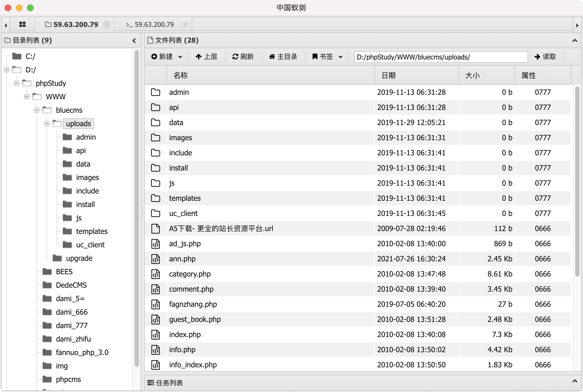
Task: Expand the 任务列表 task panel
Action: click(575, 381)
